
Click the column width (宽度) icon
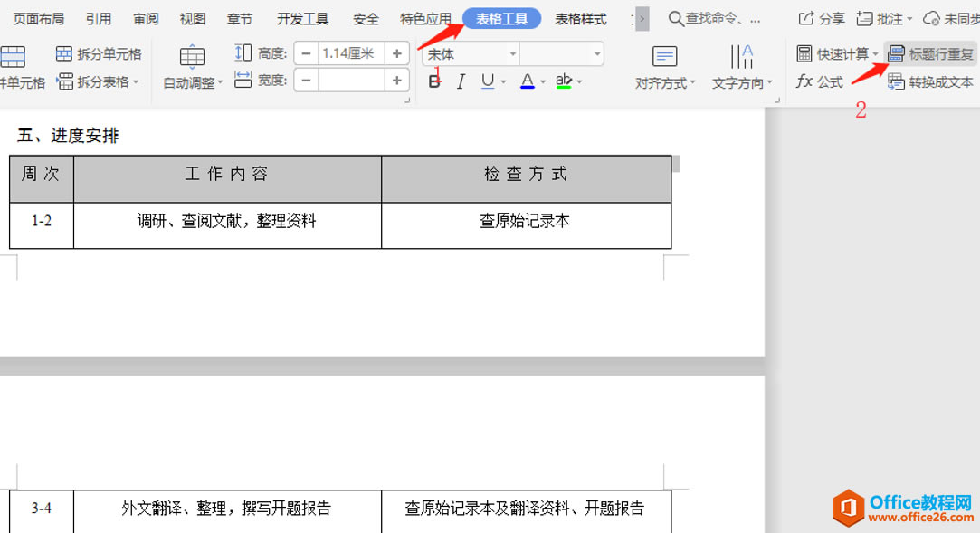[x=243, y=80]
